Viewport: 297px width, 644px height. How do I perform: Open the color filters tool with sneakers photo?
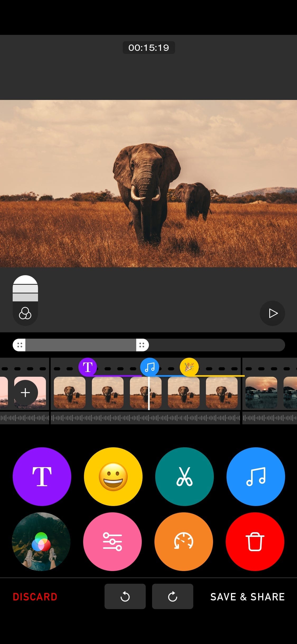(x=41, y=541)
